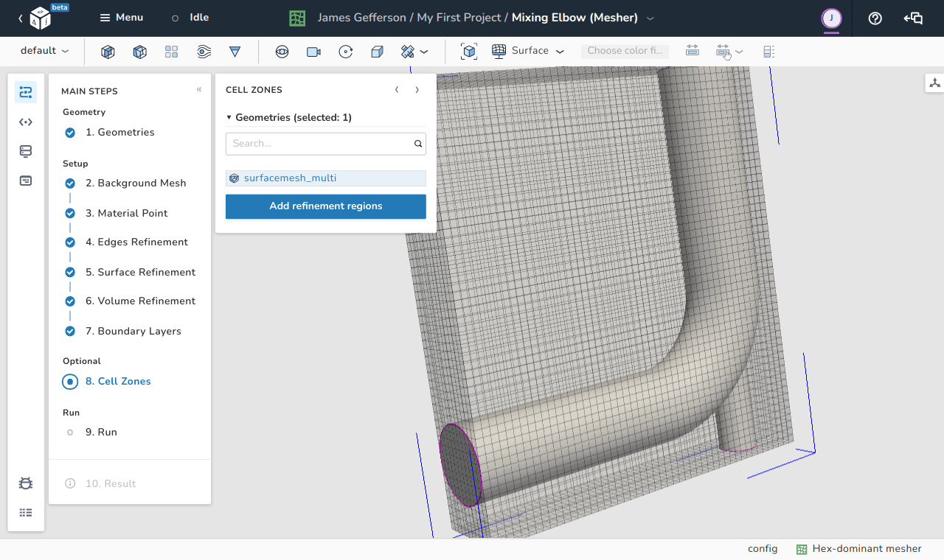944x560 pixels.
Task: Click the config label in status bar
Action: 763,549
